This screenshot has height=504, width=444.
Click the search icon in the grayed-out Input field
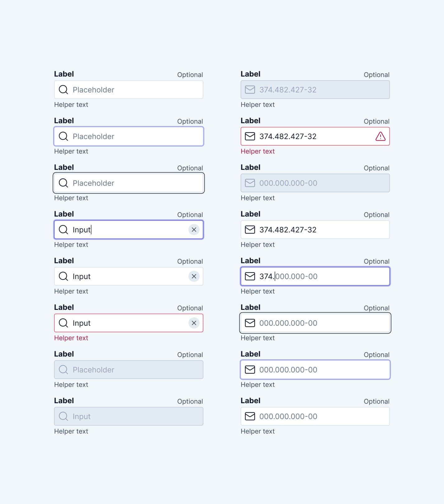63,416
